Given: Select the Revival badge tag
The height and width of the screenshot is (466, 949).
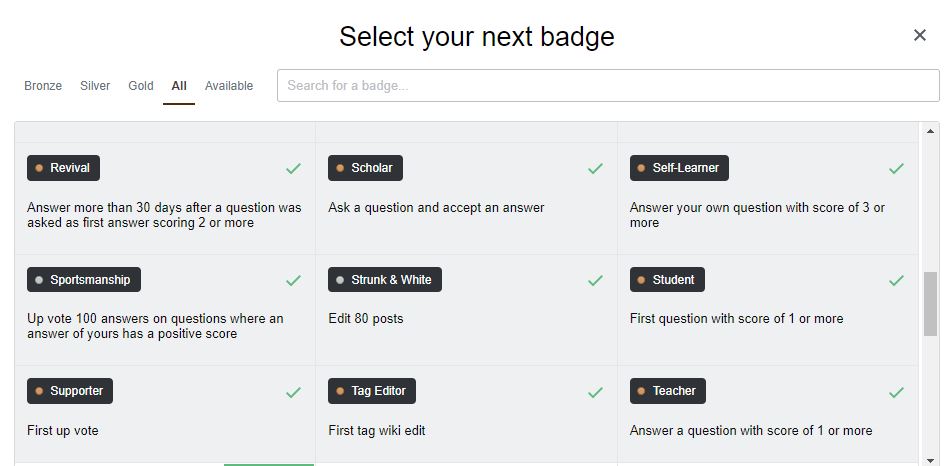Looking at the screenshot, I should 63,168.
